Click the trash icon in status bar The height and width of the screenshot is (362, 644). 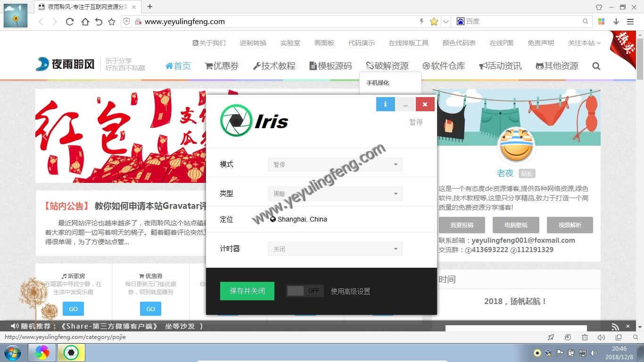[585, 337]
